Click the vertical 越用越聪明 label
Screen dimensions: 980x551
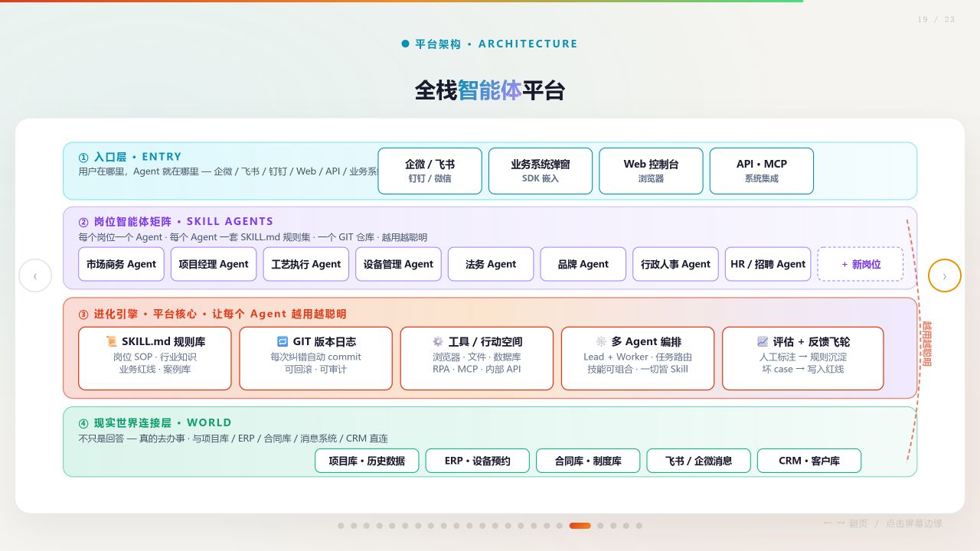926,344
